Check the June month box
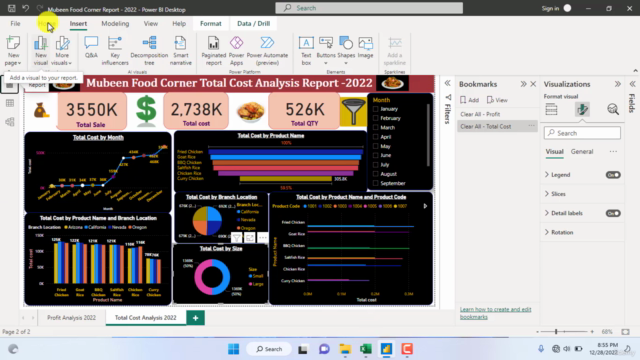 376,156
